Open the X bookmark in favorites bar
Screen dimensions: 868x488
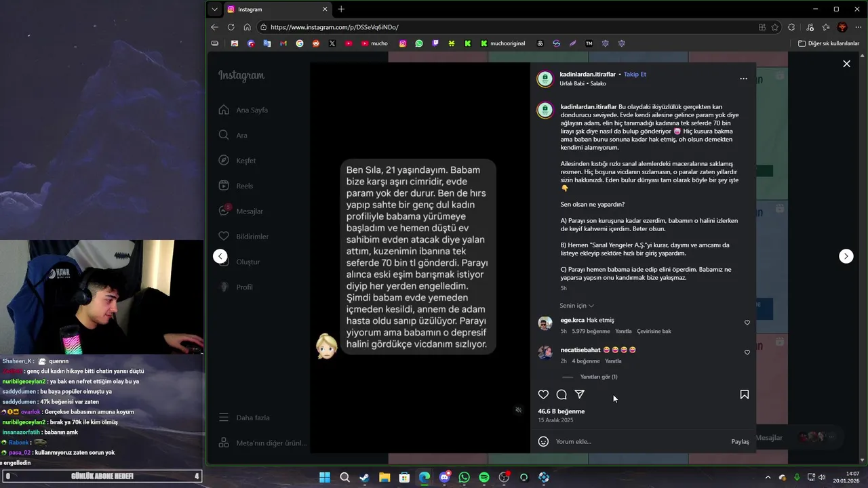tap(332, 43)
